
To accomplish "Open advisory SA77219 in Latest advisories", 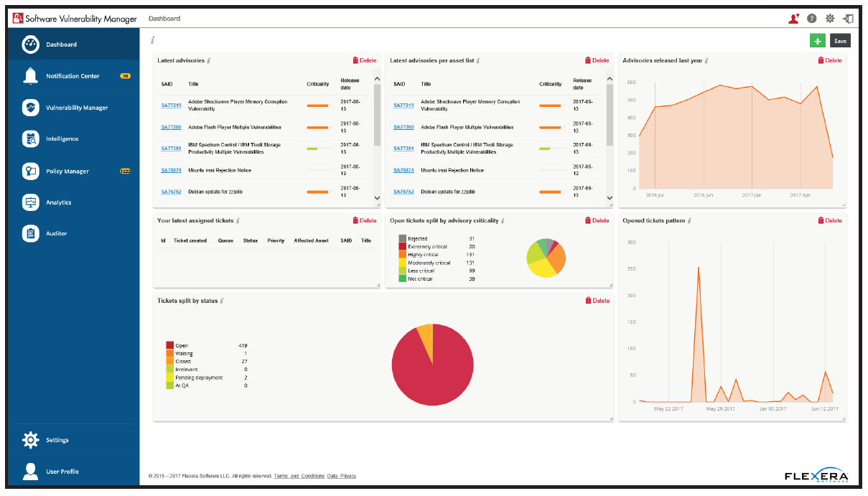I will tap(171, 106).
